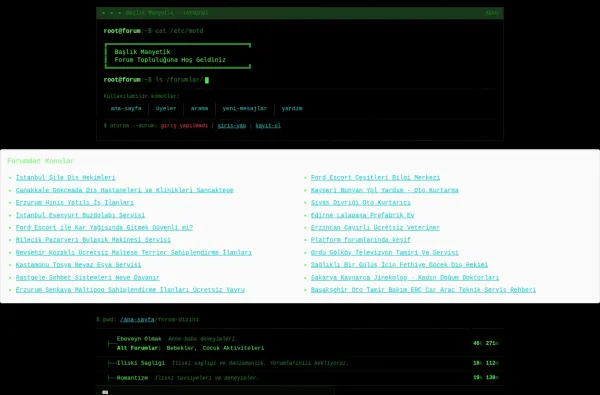Image resolution: width=600 pixels, height=395 pixels.
Task: Open Edirne Lalapasa Prefabrik Ev topic
Action: click(362, 215)
